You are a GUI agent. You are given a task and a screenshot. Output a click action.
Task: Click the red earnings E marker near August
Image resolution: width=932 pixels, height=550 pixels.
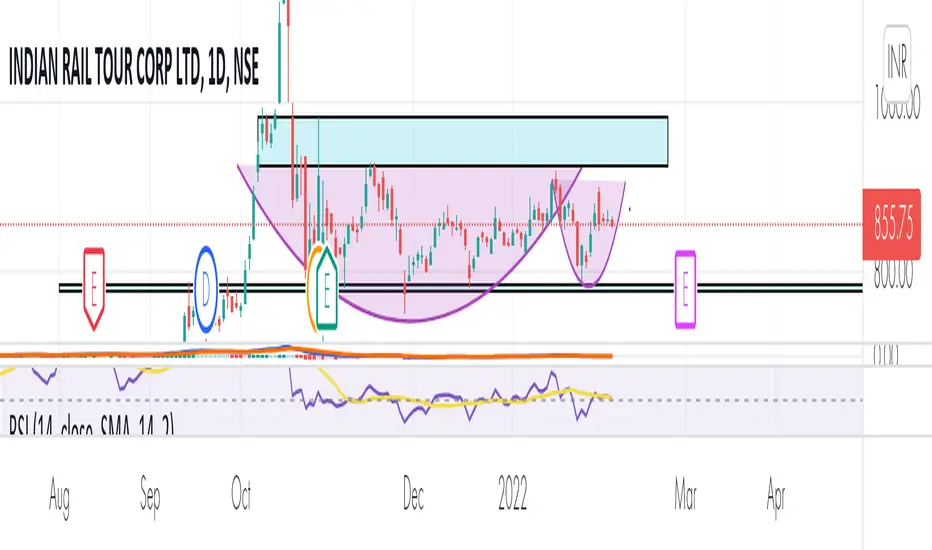point(94,289)
